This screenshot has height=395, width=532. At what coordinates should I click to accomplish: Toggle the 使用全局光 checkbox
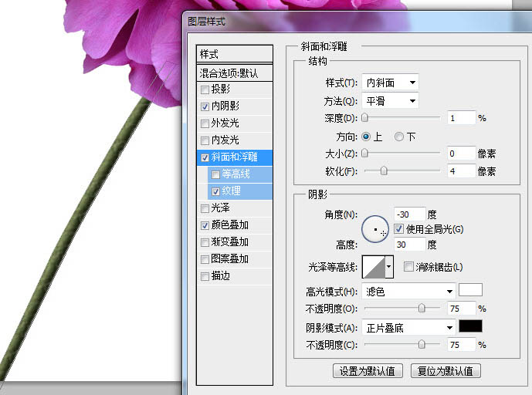(x=398, y=229)
